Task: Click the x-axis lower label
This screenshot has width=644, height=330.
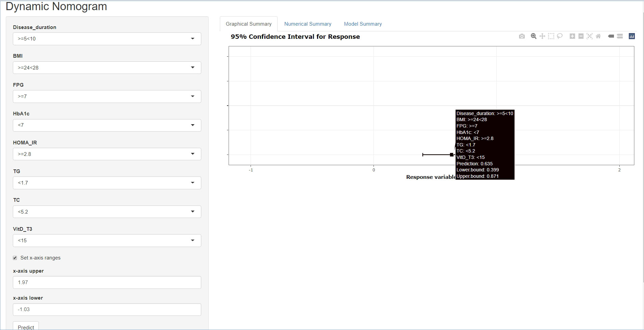Action: pyautogui.click(x=28, y=298)
